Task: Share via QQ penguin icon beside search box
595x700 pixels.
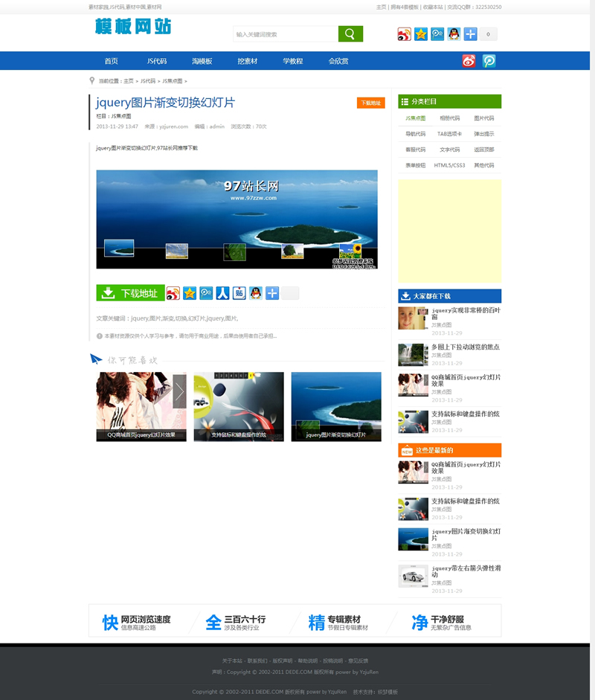Action: [x=454, y=34]
